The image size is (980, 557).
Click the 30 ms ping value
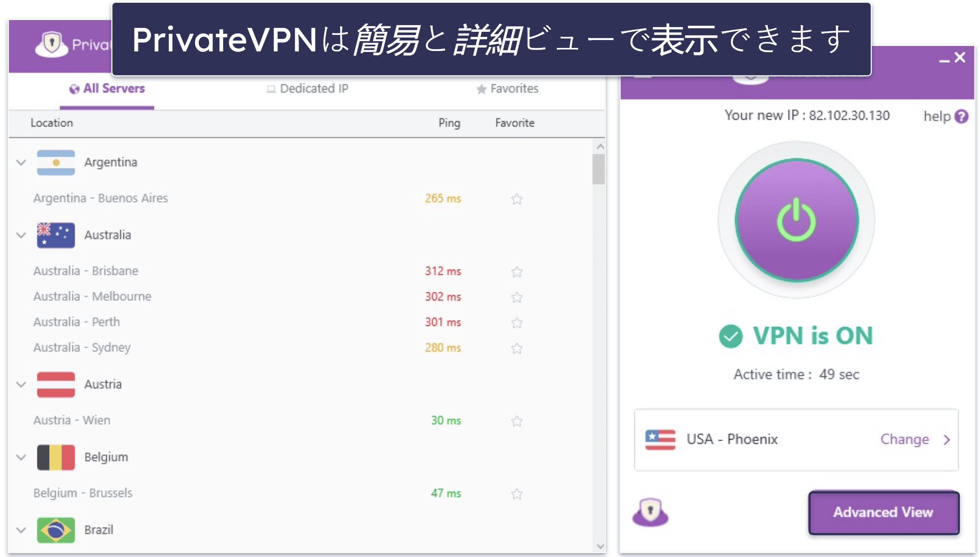click(446, 421)
